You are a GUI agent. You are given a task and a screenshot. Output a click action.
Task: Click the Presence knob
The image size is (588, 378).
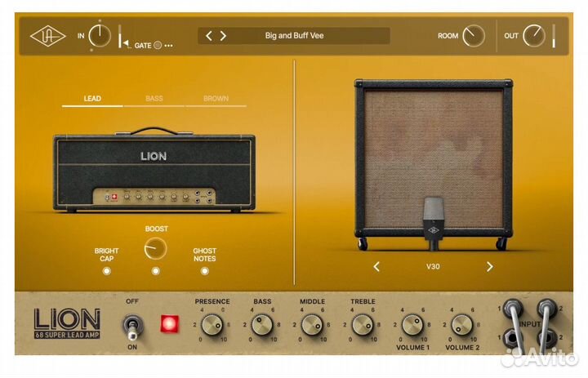[212, 326]
